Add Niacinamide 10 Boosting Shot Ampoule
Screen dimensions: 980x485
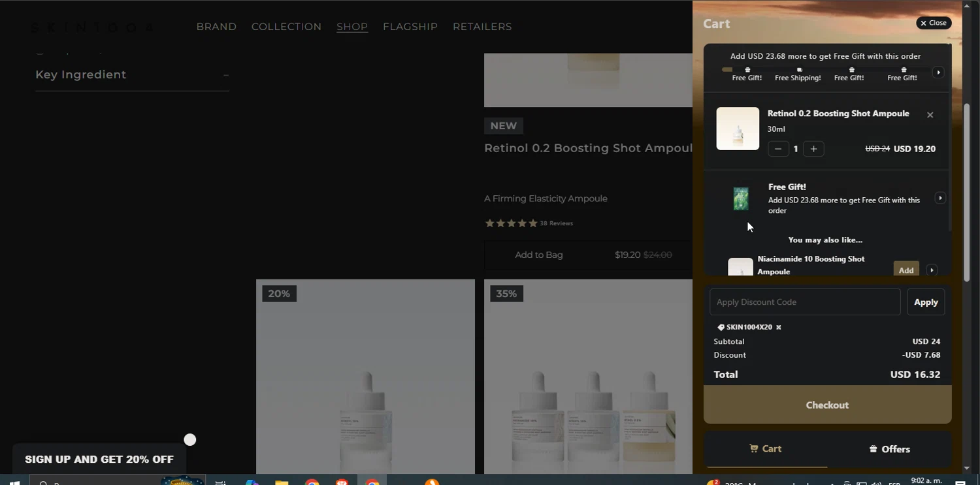[906, 270]
